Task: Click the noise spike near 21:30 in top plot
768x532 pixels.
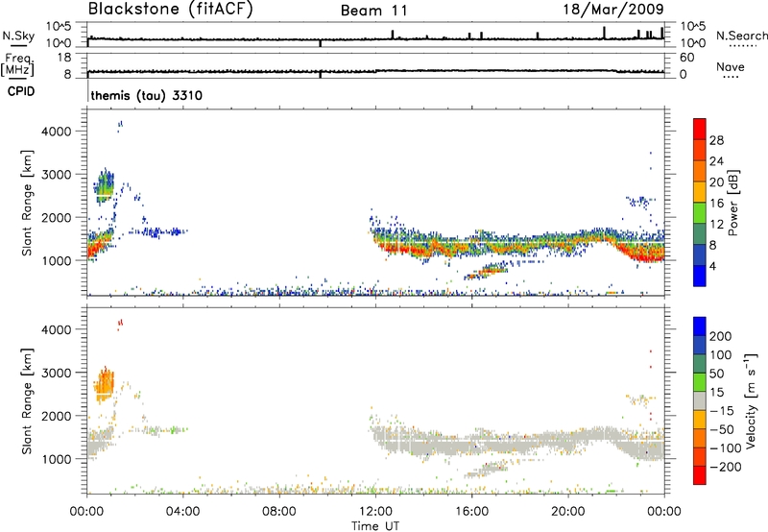Action: coord(605,33)
